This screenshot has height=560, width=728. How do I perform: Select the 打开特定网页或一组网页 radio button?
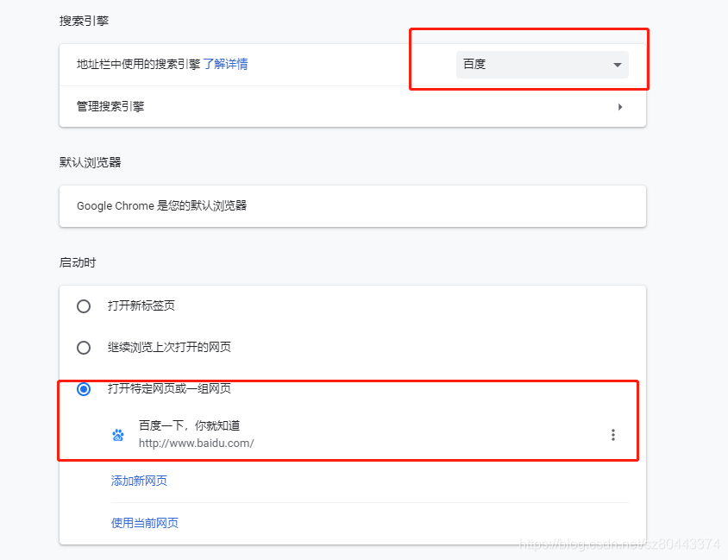[x=84, y=388]
